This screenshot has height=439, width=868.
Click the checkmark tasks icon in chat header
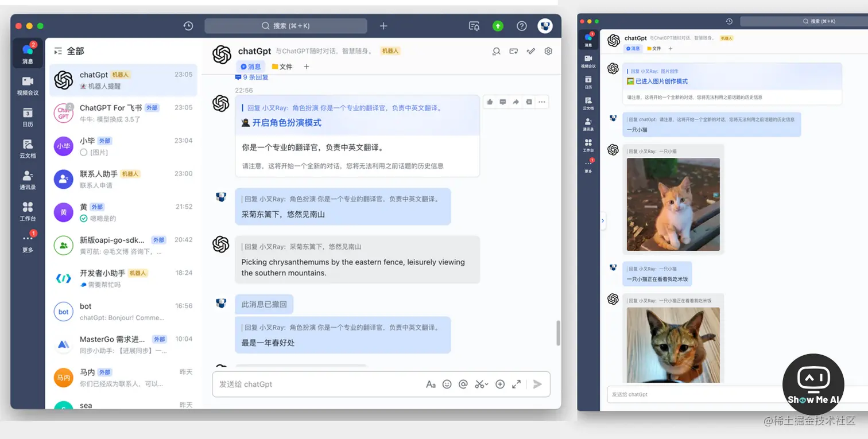click(531, 51)
